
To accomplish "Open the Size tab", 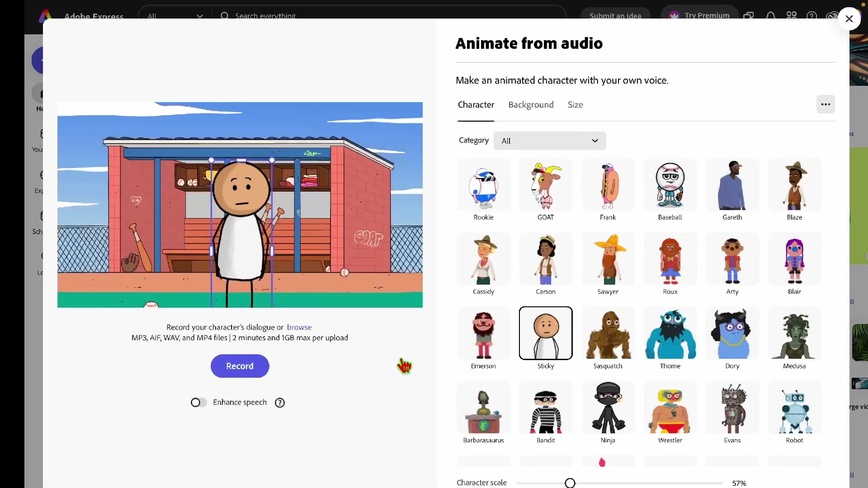I will [575, 105].
